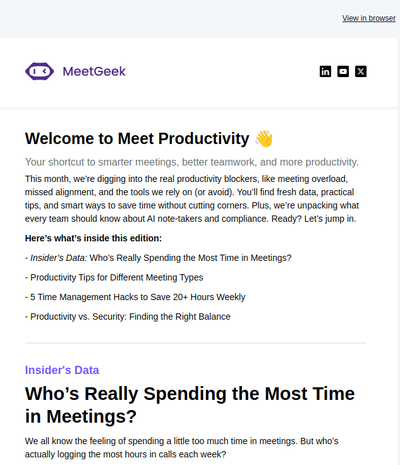Select 5 Time Management Hacks list entry

click(135, 297)
